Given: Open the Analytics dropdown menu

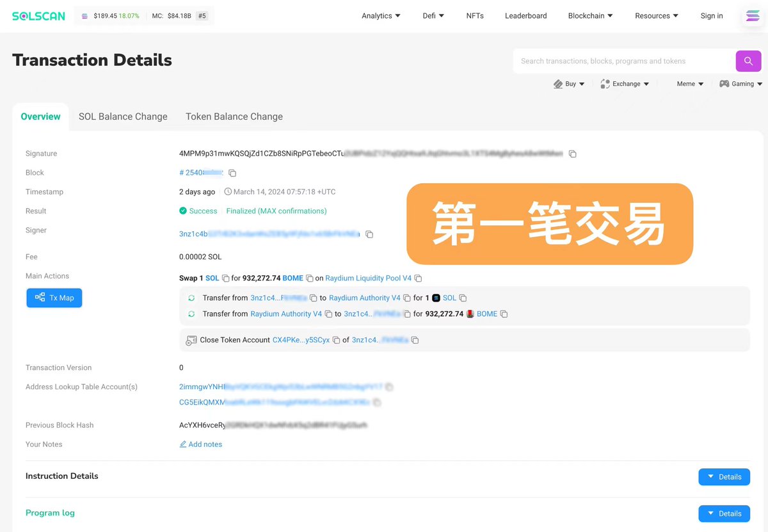Looking at the screenshot, I should (x=381, y=16).
